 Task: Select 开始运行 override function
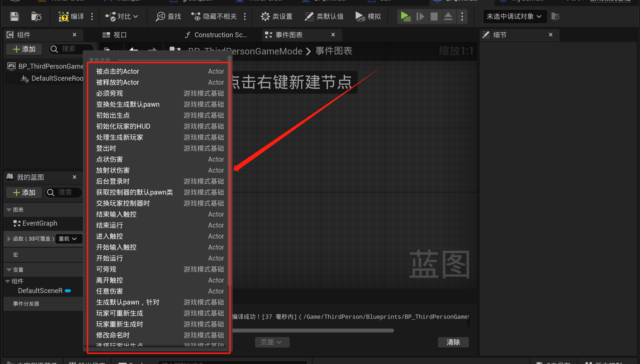pyautogui.click(x=110, y=258)
